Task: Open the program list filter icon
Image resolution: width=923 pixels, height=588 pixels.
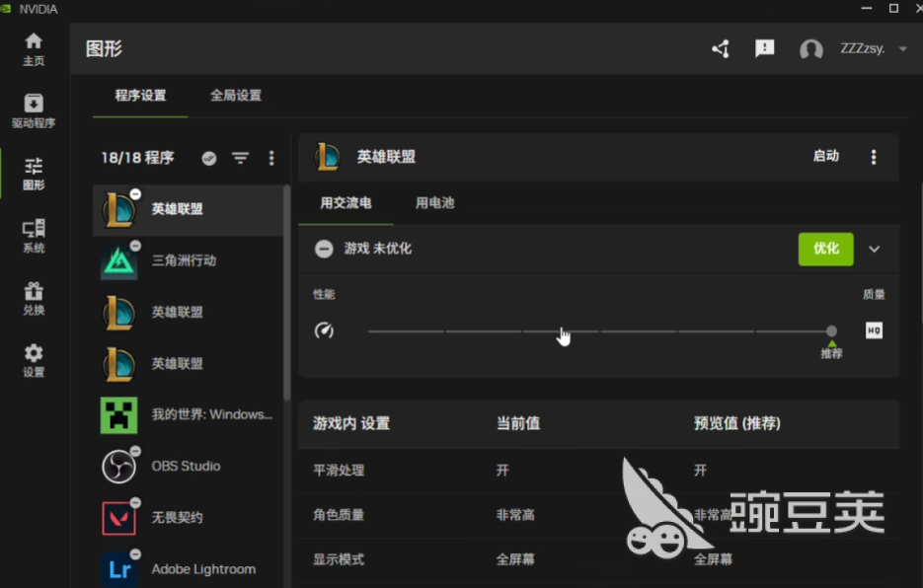Action: click(x=240, y=158)
